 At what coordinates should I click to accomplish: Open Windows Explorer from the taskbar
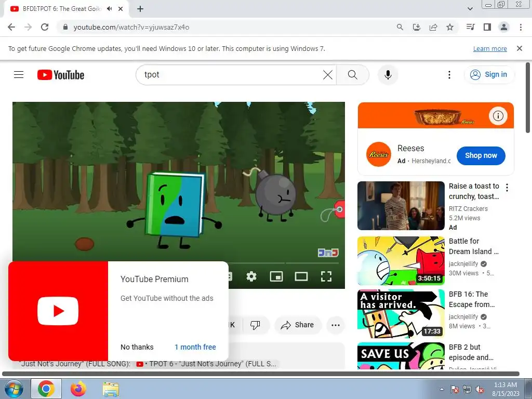pos(111,390)
